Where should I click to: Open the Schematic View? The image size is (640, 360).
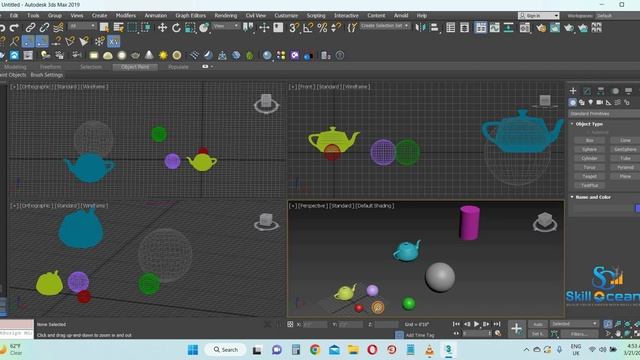pyautogui.click(x=508, y=28)
